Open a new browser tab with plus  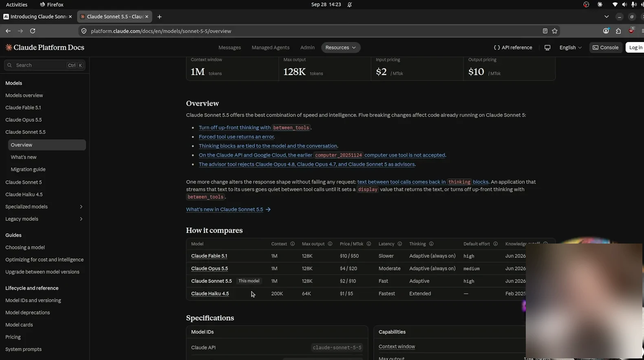point(159,17)
